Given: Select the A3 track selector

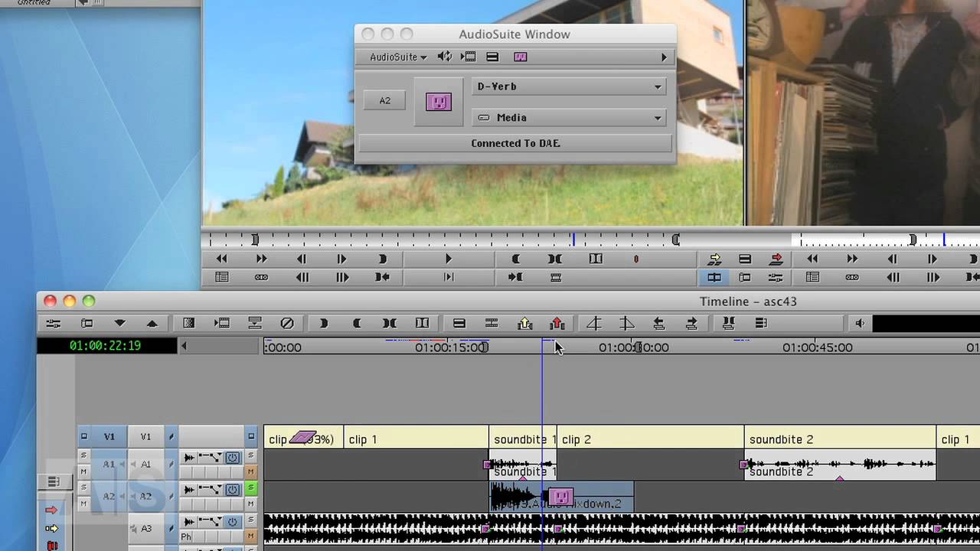Looking at the screenshot, I should coord(145,528).
